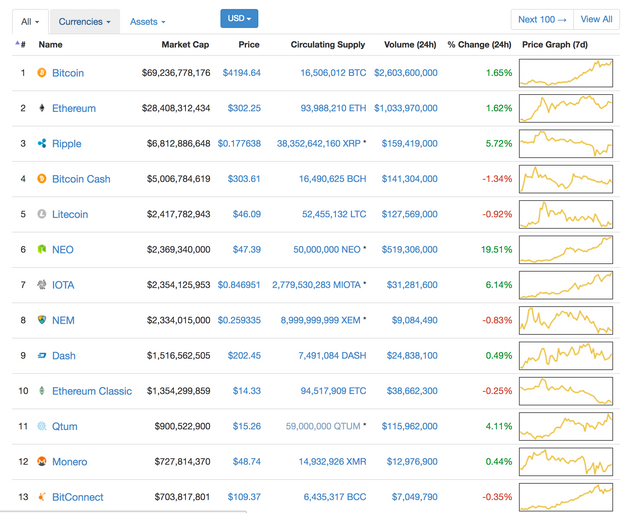Click the 16,506,012 BTC supply link

tap(333, 73)
